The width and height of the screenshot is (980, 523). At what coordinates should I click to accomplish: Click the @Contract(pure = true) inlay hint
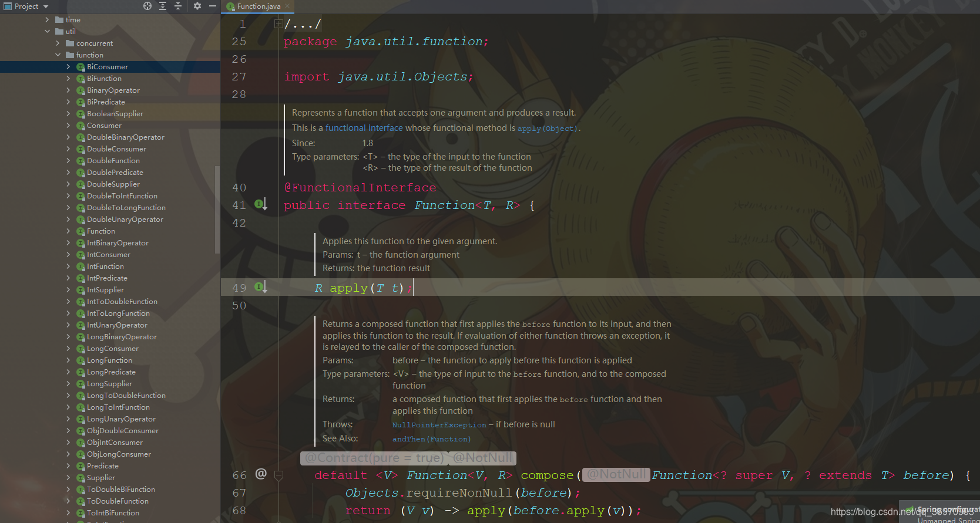click(x=374, y=458)
